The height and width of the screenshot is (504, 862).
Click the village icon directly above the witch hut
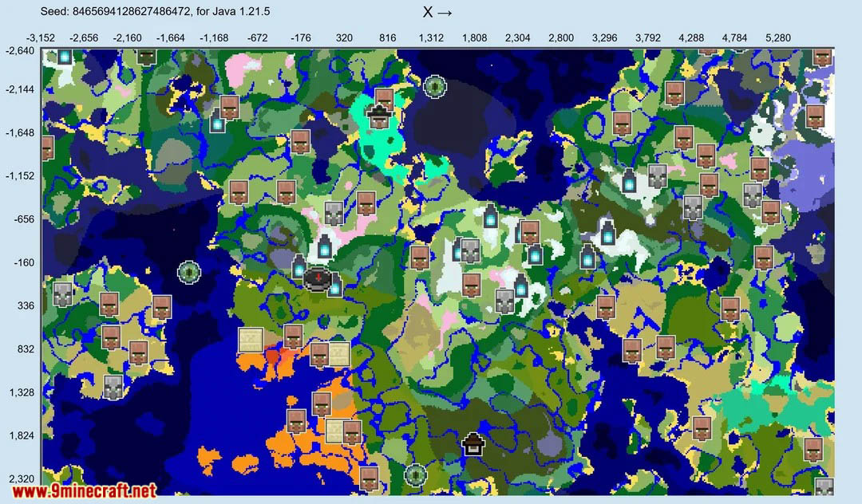point(384,99)
